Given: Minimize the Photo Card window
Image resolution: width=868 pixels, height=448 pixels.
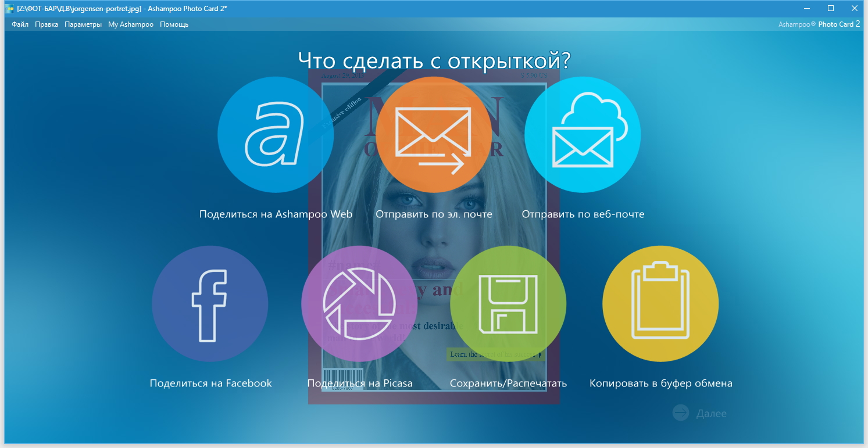Looking at the screenshot, I should 807,8.
